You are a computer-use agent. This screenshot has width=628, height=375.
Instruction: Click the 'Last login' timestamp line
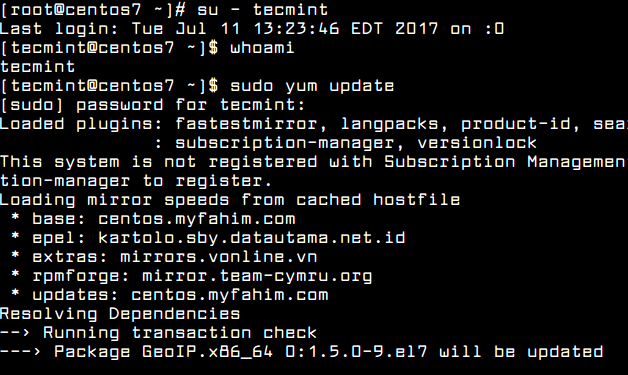pos(252,29)
